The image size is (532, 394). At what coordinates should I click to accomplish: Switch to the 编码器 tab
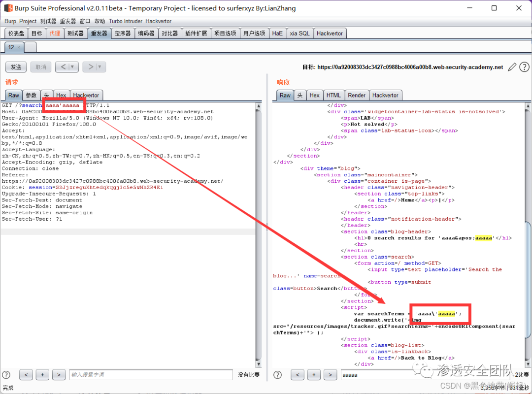click(x=146, y=33)
